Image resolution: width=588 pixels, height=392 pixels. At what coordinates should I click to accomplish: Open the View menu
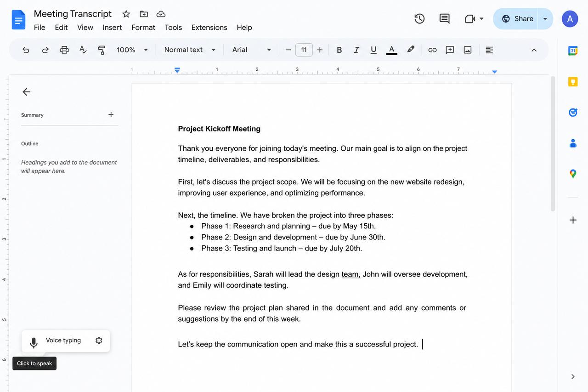pos(85,28)
